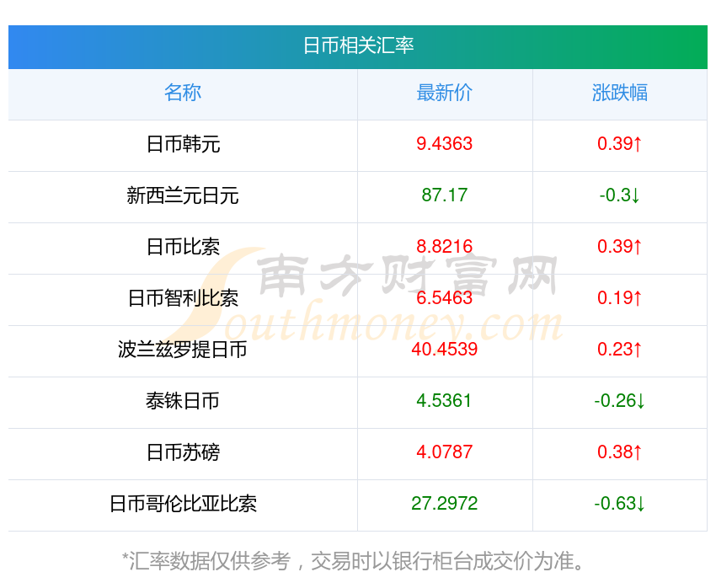Click the price 40.4539
Image resolution: width=716 pixels, height=588 pixels.
[x=444, y=350]
